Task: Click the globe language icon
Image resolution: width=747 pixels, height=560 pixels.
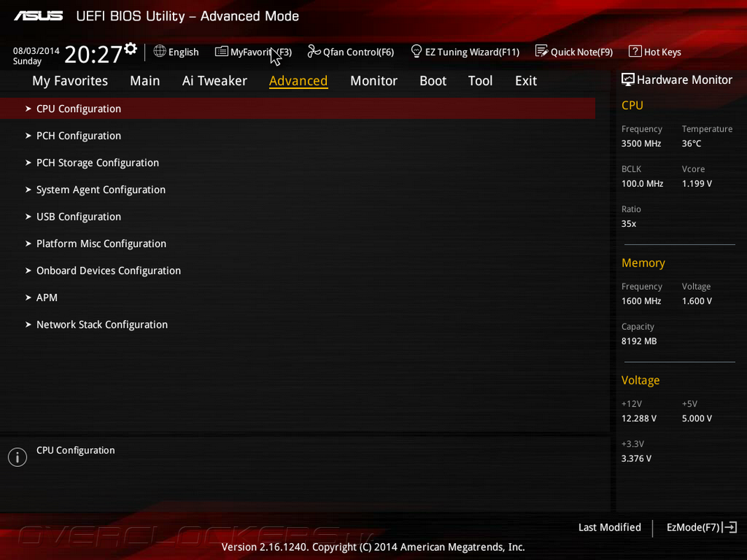Action: click(160, 51)
